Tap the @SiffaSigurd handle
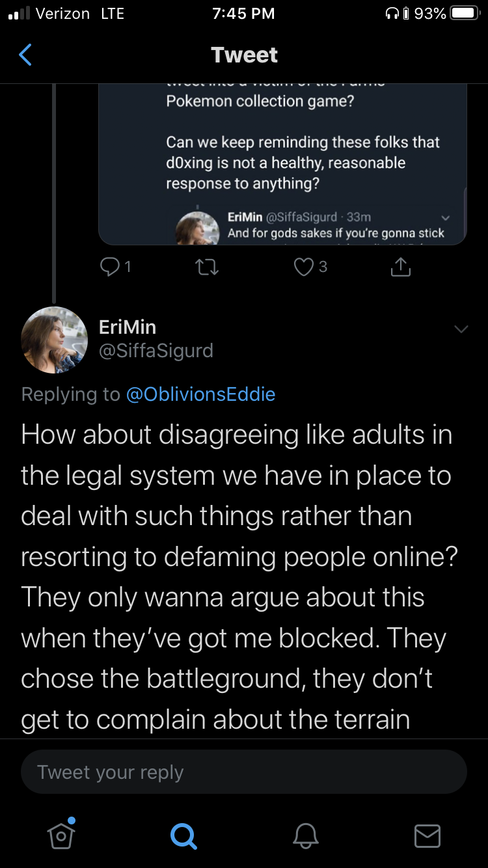The width and height of the screenshot is (488, 868). coord(156,351)
